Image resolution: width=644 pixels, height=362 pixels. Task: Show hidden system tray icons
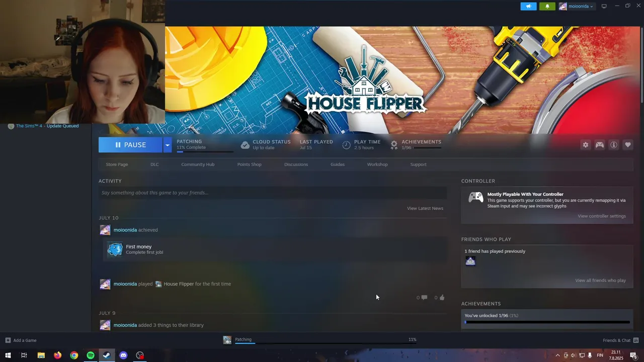557,355
